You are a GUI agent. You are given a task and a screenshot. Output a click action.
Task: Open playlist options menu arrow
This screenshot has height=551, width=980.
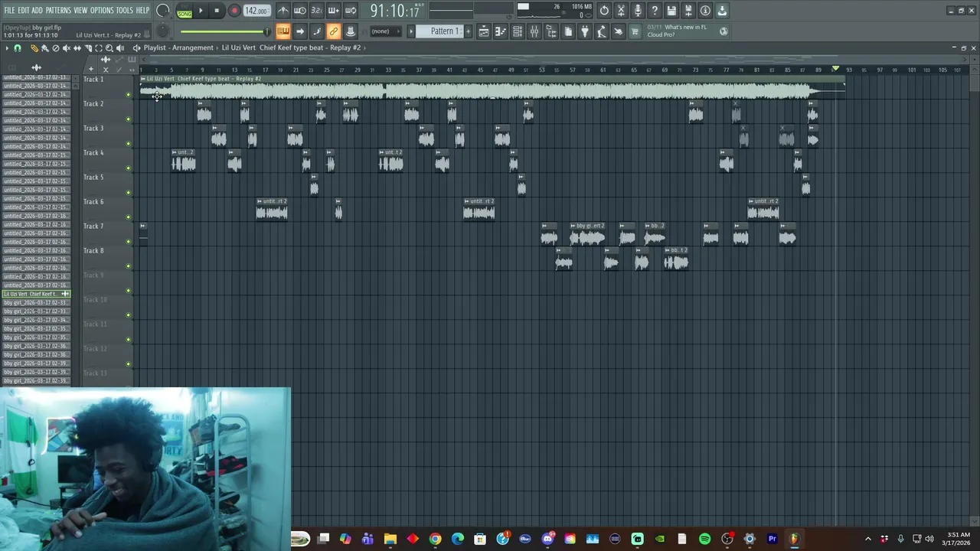(x=6, y=48)
